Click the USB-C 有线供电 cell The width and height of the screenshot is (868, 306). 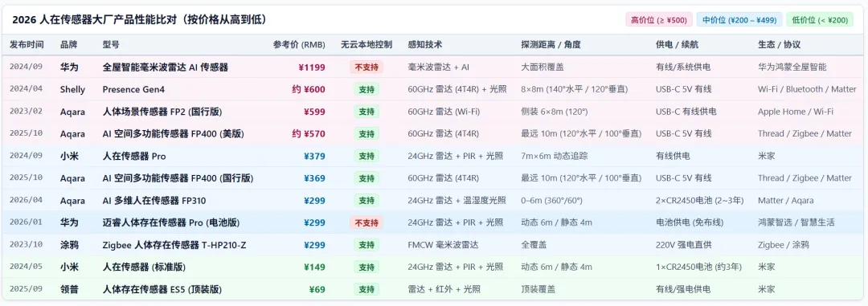[x=686, y=112]
